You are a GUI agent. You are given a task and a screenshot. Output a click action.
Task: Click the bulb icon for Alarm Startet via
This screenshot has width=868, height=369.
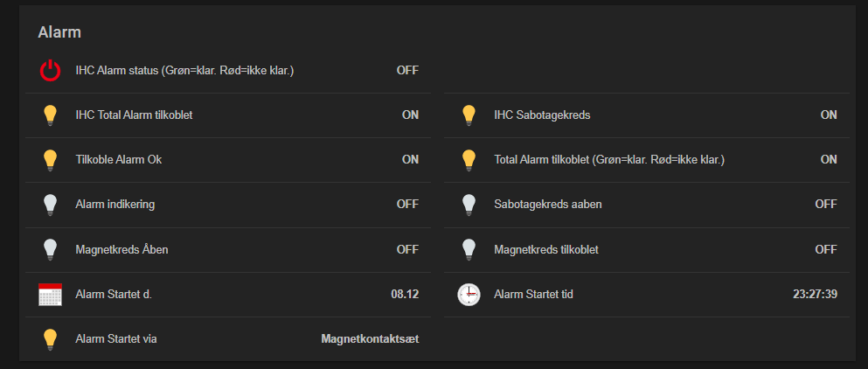point(51,339)
